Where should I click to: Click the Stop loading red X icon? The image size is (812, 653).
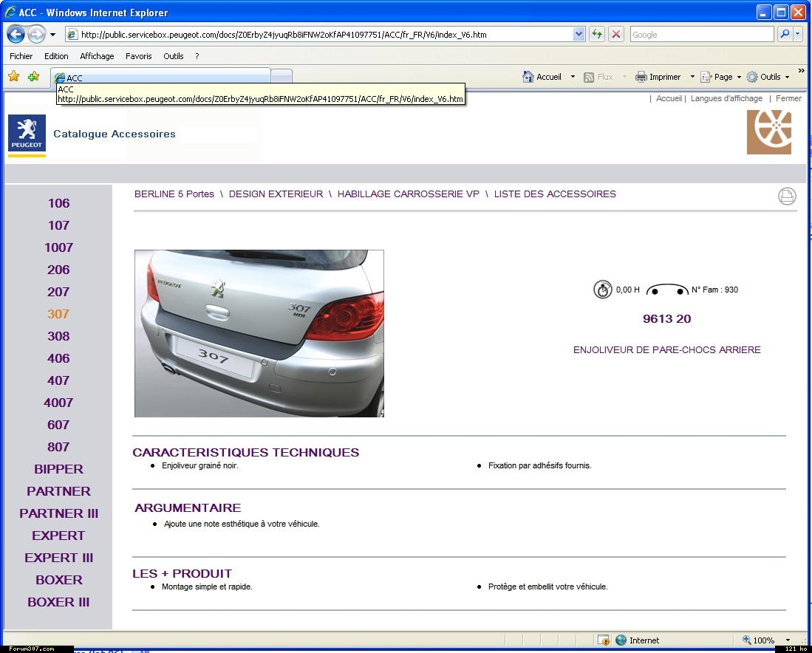pyautogui.click(x=615, y=35)
